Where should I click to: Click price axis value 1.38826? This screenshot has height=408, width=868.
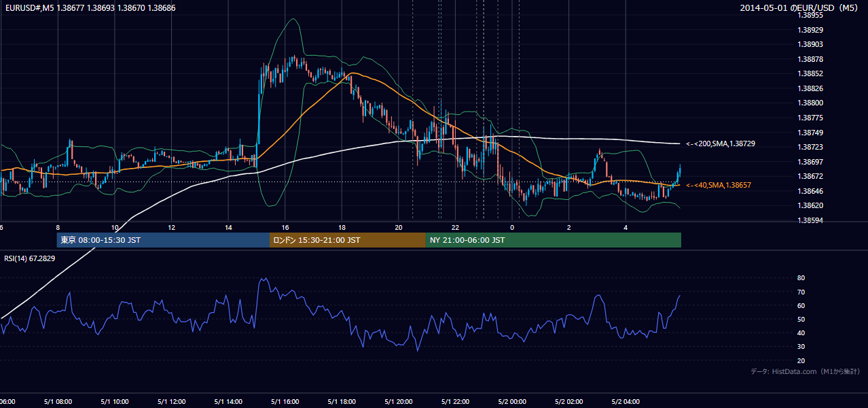pos(810,88)
